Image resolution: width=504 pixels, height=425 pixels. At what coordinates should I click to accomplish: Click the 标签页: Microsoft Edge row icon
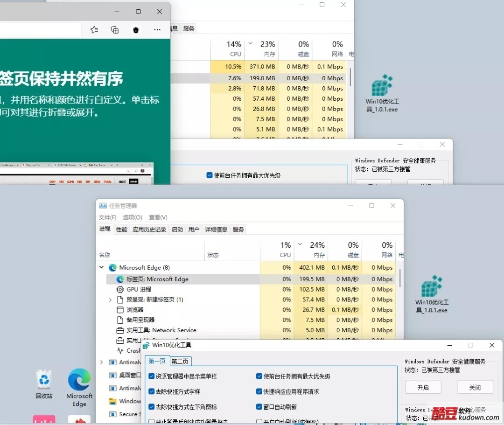[120, 279]
